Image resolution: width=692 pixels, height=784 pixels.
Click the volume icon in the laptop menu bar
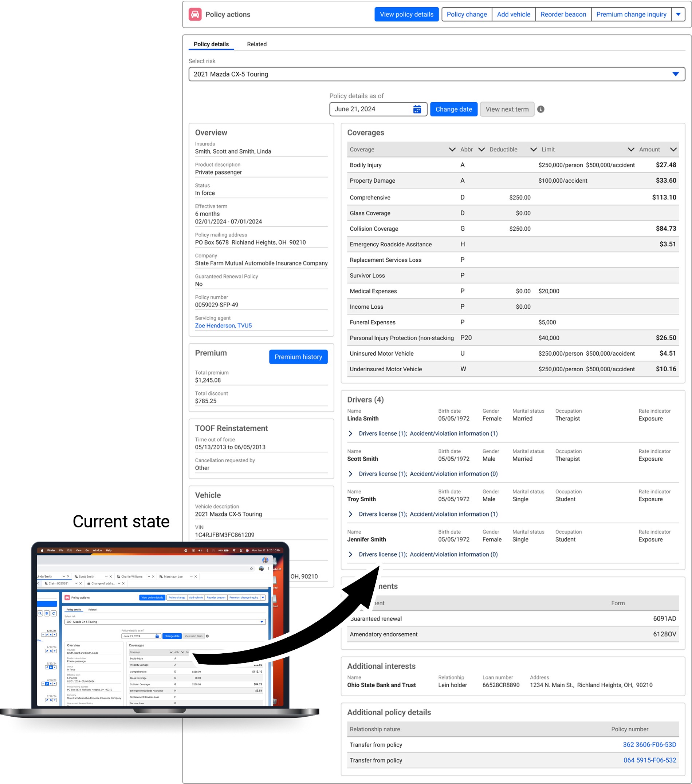200,550
